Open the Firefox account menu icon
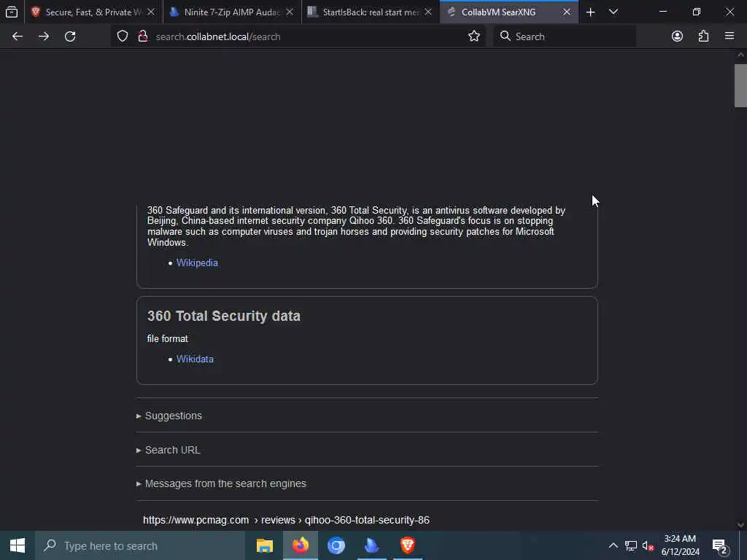 pos(677,36)
